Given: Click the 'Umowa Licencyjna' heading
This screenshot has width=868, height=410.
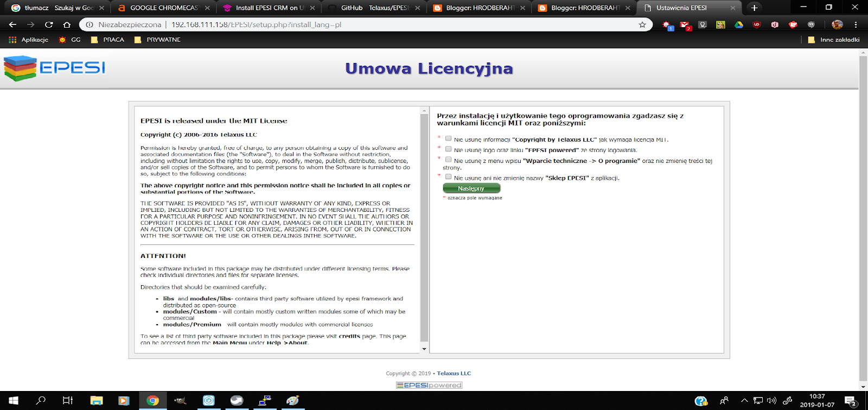Looking at the screenshot, I should pyautogui.click(x=429, y=68).
